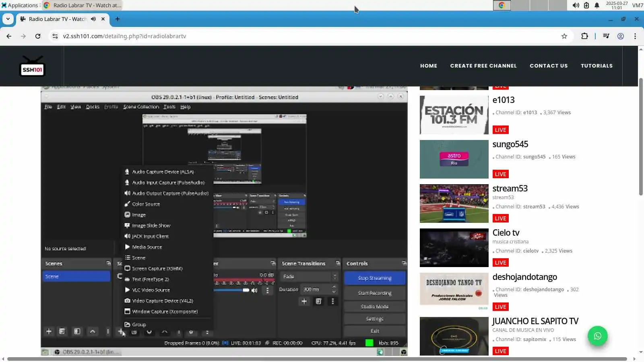Viewport: 644px width, 362px height.
Task: Add a scene transition with plus icon
Action: tap(304, 301)
